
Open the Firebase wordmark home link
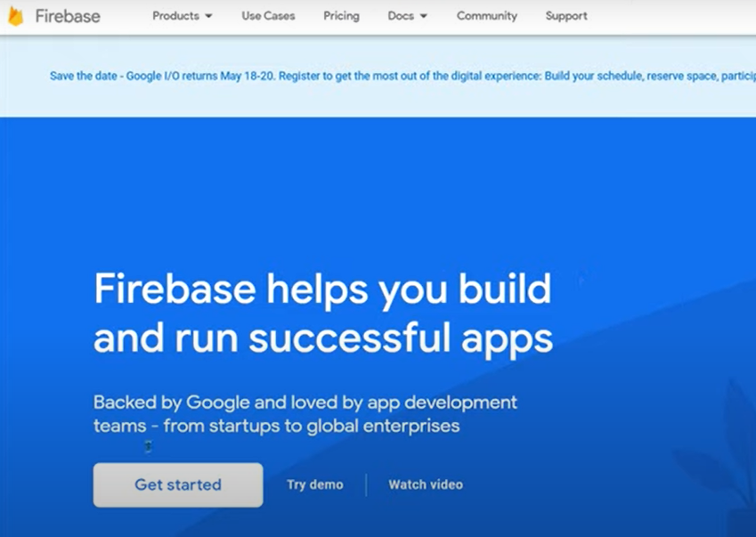pos(68,16)
